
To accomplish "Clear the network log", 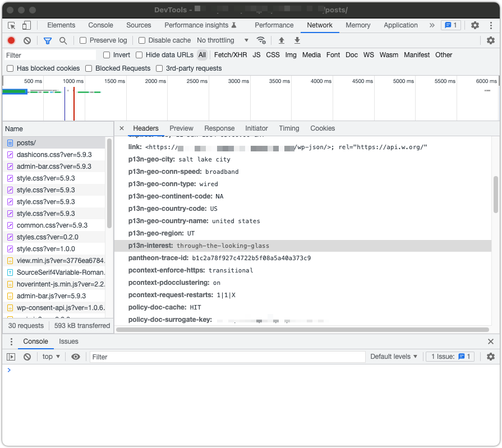I will (x=26, y=40).
